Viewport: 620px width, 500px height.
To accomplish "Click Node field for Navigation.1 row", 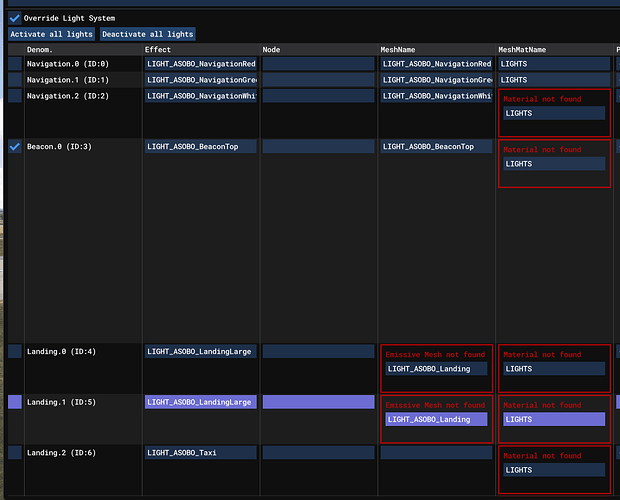I will [x=319, y=80].
